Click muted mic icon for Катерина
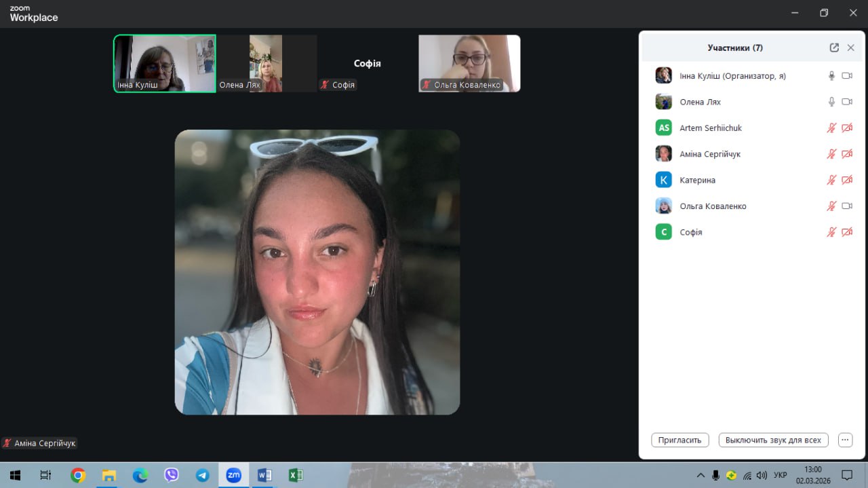 point(831,180)
